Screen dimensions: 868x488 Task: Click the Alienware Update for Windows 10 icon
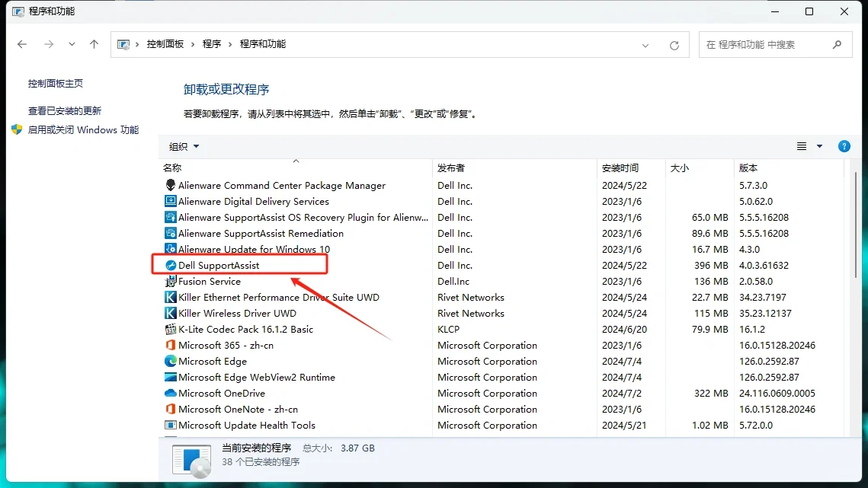[x=171, y=249]
